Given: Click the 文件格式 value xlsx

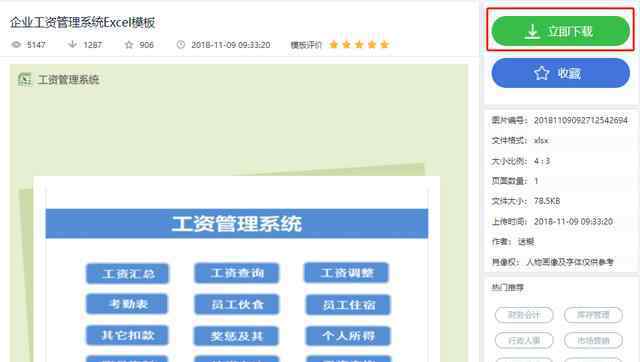Looking at the screenshot, I should [x=541, y=140].
